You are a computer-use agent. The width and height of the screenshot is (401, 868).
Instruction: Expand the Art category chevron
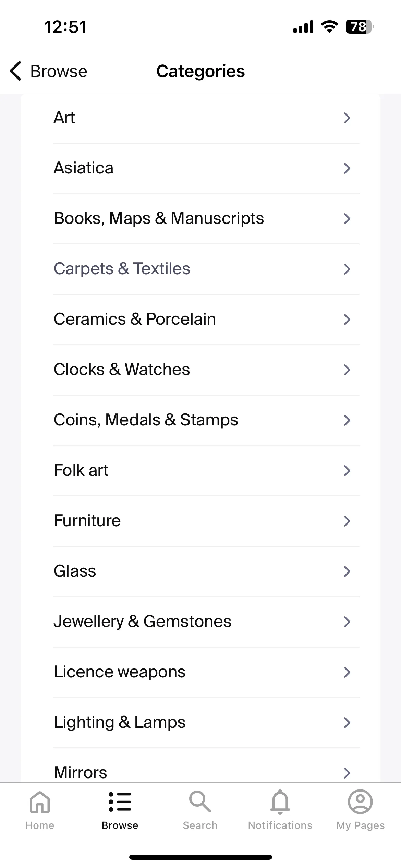(x=347, y=118)
